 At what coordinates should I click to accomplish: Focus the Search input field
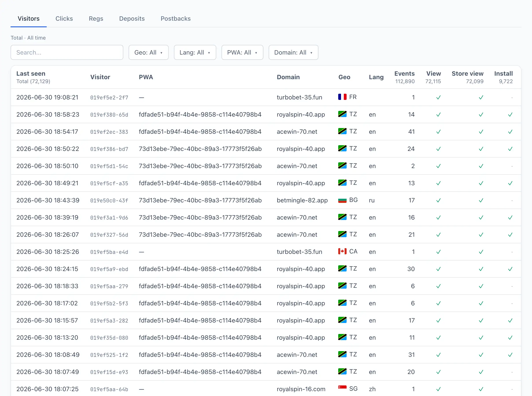(x=67, y=52)
